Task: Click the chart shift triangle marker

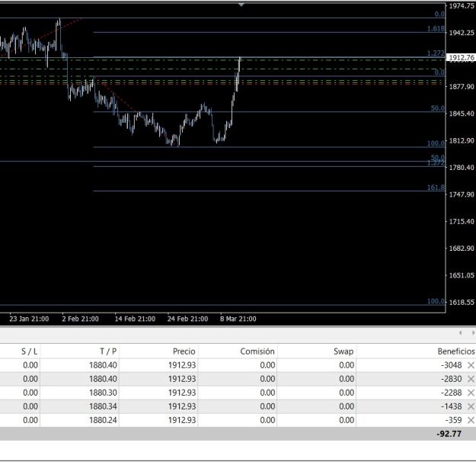Action: (241, 5)
